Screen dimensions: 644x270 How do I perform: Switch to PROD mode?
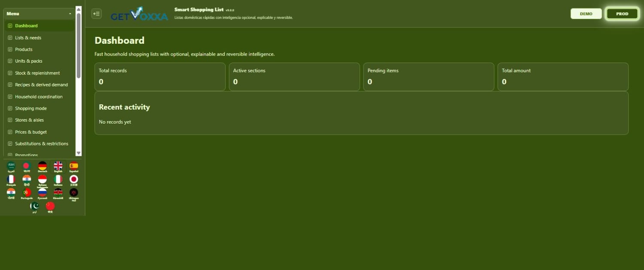pyautogui.click(x=622, y=14)
